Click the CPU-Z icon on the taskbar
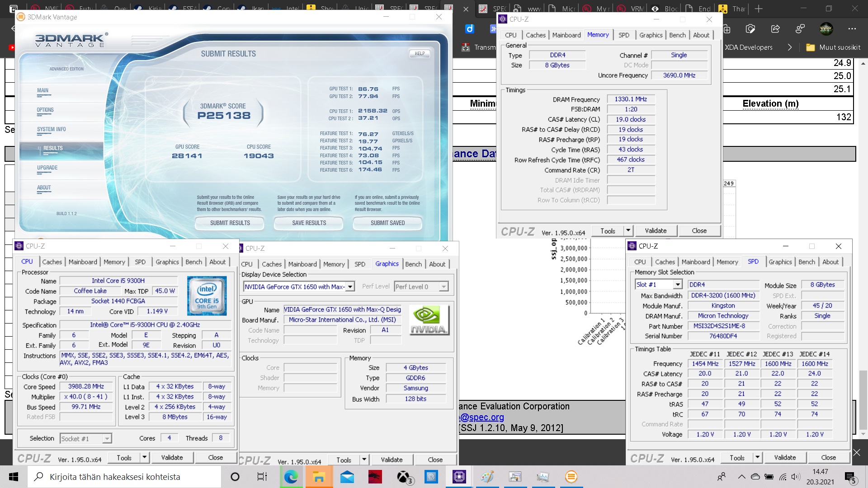868x488 pixels. point(459,477)
